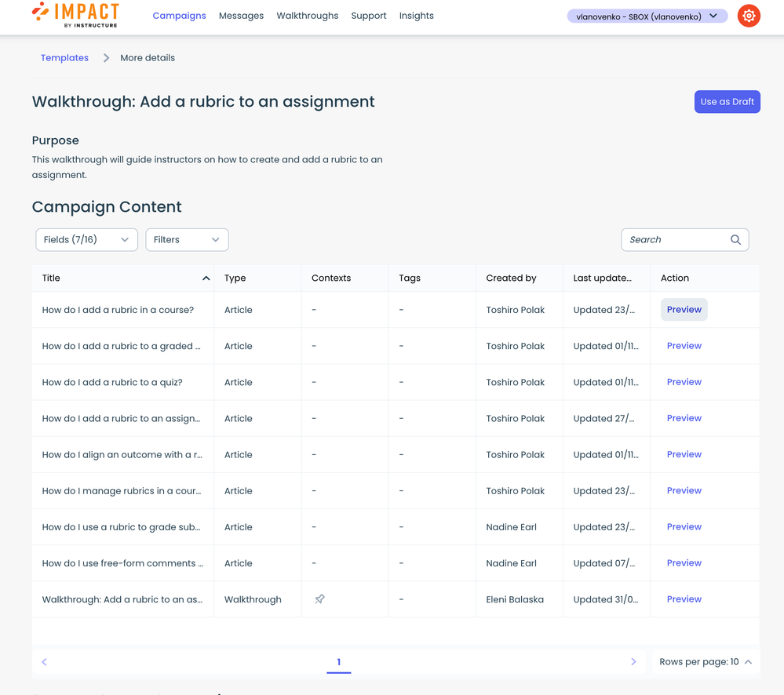Click the Impact by Instructure logo
This screenshot has width=784, height=695.
pyautogui.click(x=75, y=15)
